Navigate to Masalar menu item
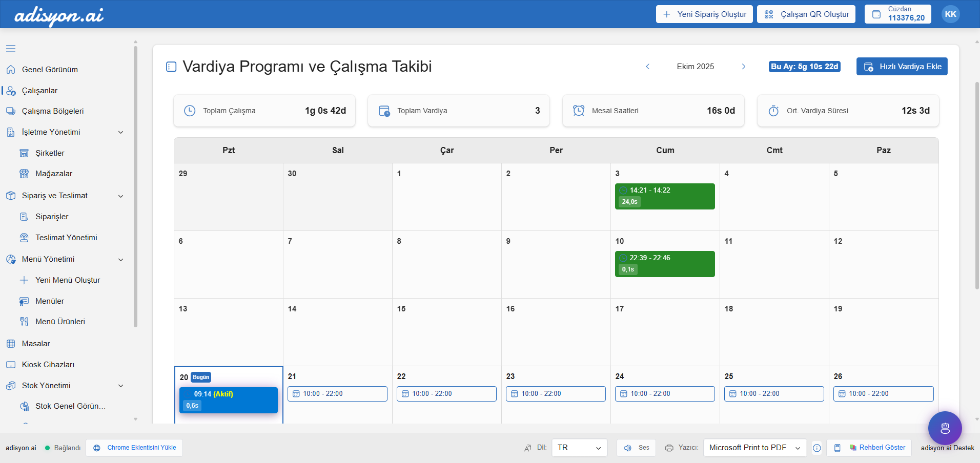The height and width of the screenshot is (463, 980). 36,344
